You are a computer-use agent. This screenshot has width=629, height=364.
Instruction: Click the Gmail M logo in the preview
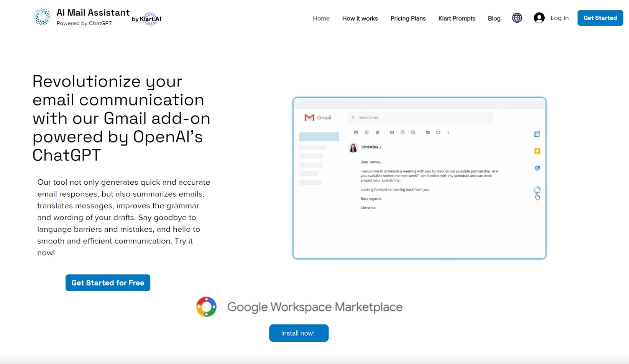tap(309, 118)
